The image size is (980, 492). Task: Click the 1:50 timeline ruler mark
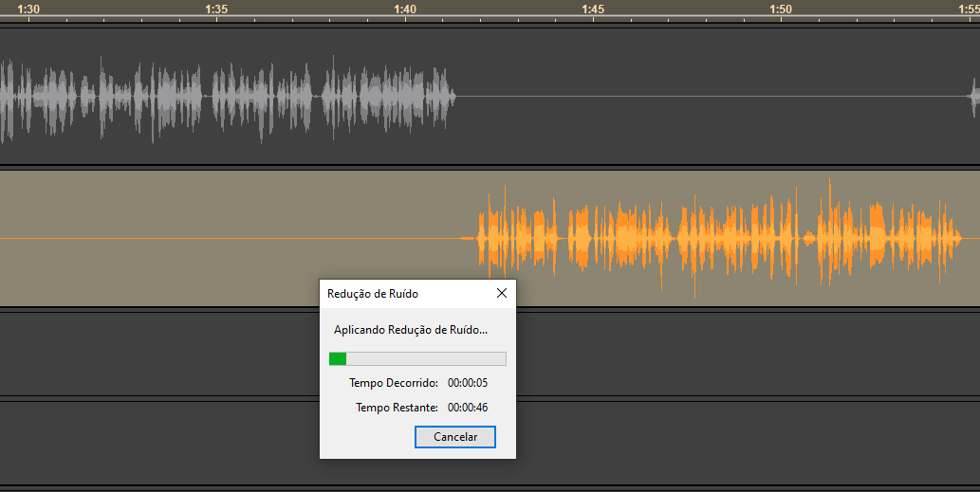pos(781,9)
